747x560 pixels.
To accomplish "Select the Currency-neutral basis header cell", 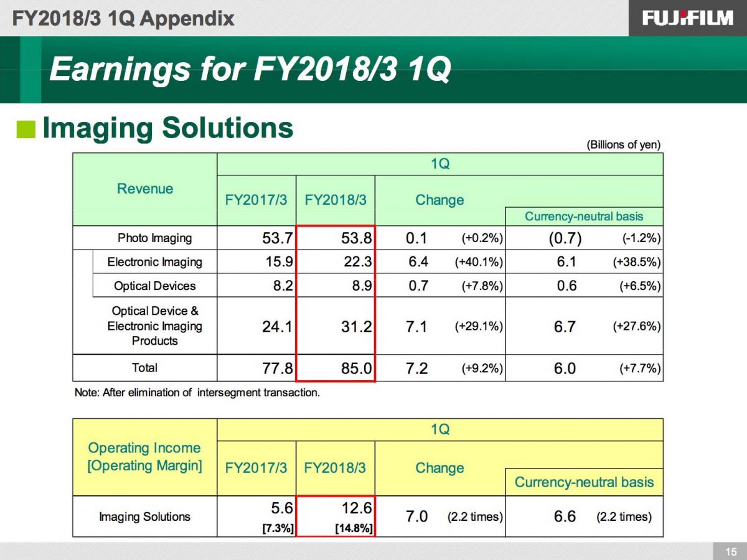I will [583, 215].
